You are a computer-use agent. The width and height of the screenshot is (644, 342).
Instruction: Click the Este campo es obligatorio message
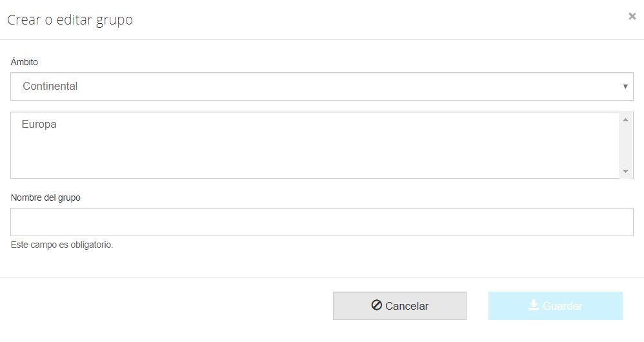(62, 245)
